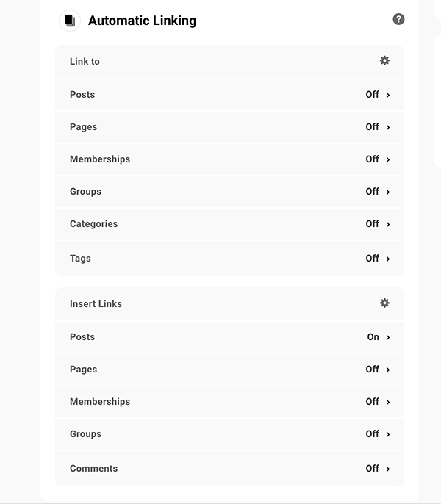441x504 pixels.
Task: Open the Link to Categories row
Action: point(229,224)
